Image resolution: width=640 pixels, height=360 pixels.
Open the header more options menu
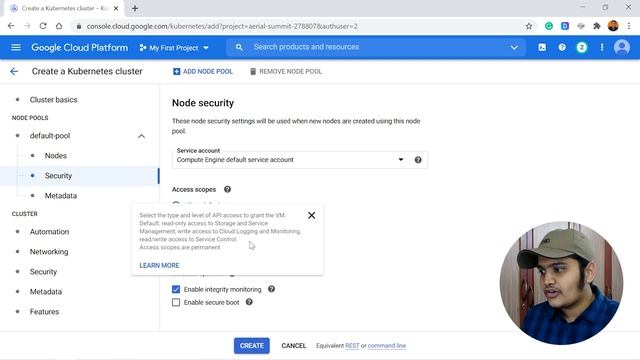[x=602, y=47]
